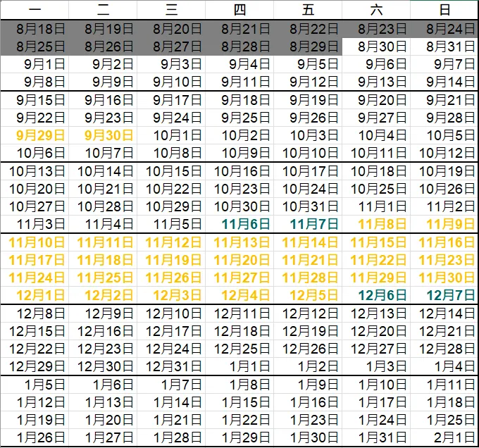Select the 三 weekday header cell
The width and height of the screenshot is (479, 448).
pyautogui.click(x=171, y=10)
